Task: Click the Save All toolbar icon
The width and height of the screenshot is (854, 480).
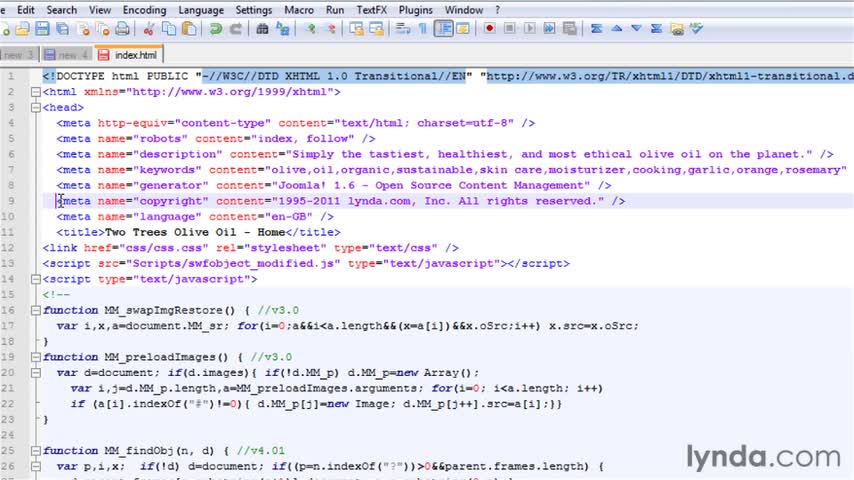Action: (x=63, y=29)
